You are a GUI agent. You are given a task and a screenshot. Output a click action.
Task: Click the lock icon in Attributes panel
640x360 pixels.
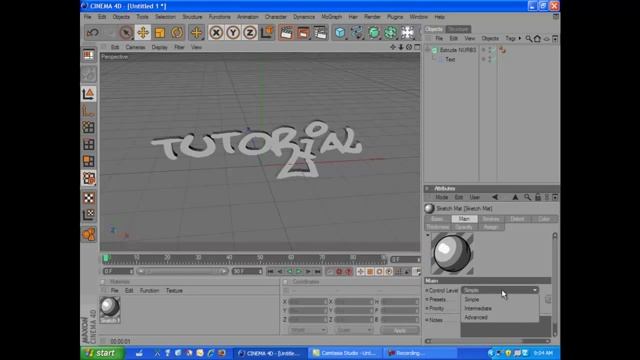[x=538, y=197]
